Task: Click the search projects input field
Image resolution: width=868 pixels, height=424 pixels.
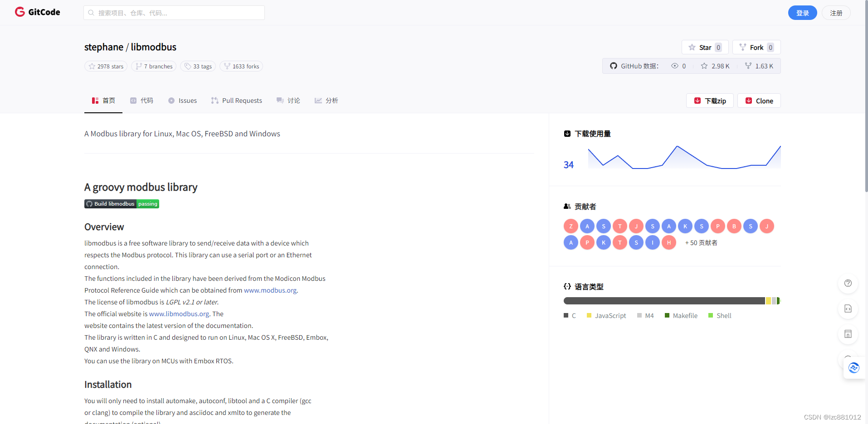Action: point(174,13)
